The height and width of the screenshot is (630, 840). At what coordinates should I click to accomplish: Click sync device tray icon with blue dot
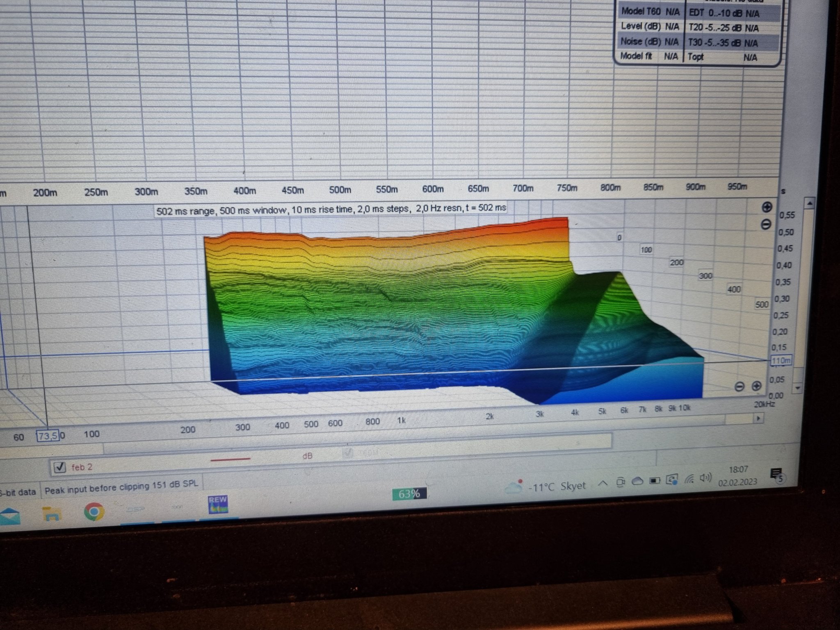(672, 479)
